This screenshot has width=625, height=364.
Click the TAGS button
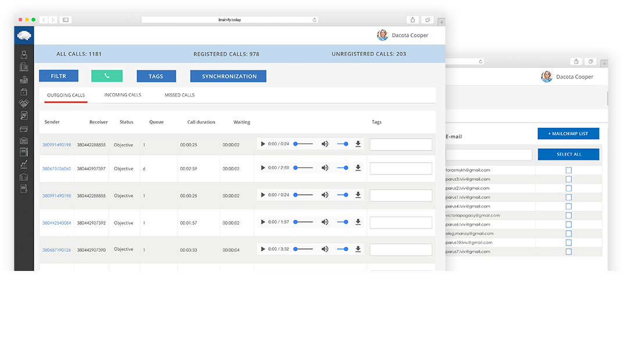[156, 76]
